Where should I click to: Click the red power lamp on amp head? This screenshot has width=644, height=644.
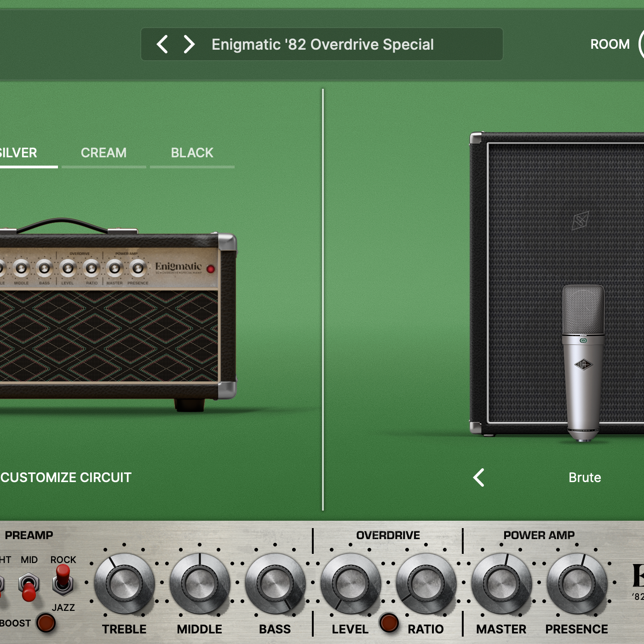click(x=211, y=269)
